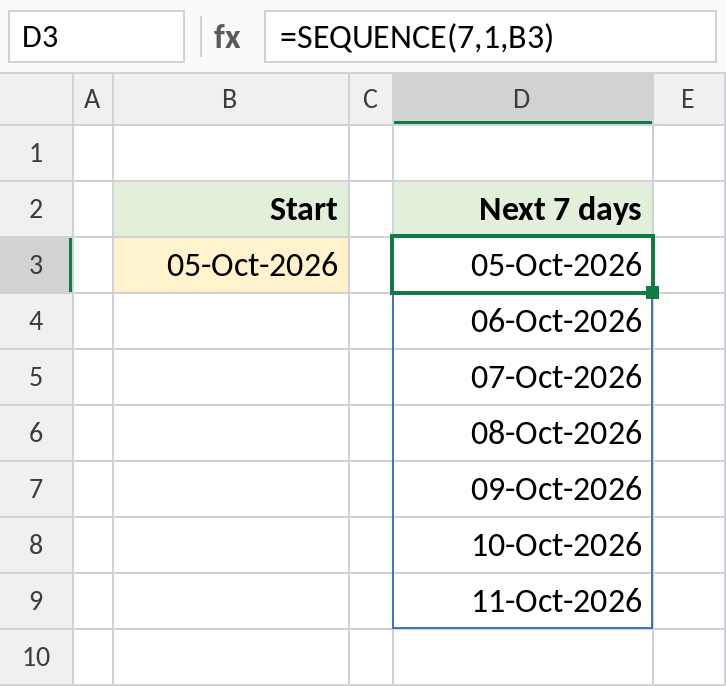The width and height of the screenshot is (726, 686).
Task: Select column A header
Action: pyautogui.click(x=93, y=99)
